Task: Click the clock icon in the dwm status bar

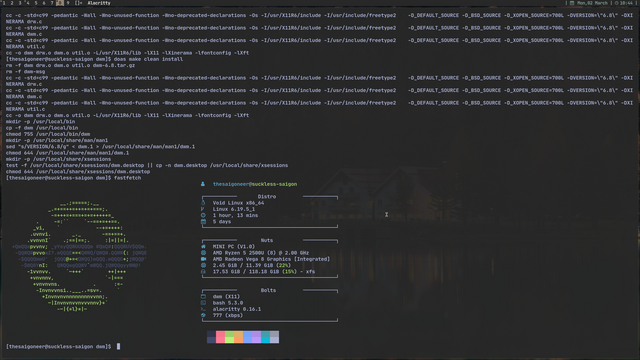Action: point(616,3)
